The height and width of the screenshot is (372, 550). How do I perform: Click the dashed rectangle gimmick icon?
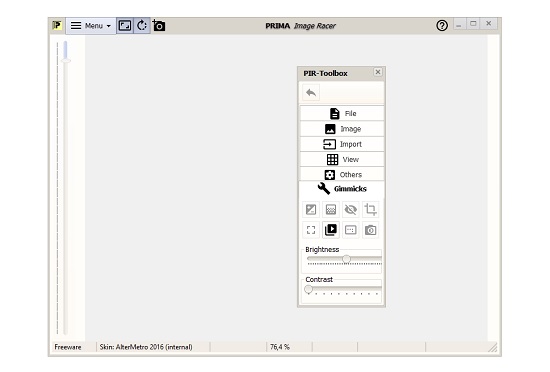coord(350,230)
